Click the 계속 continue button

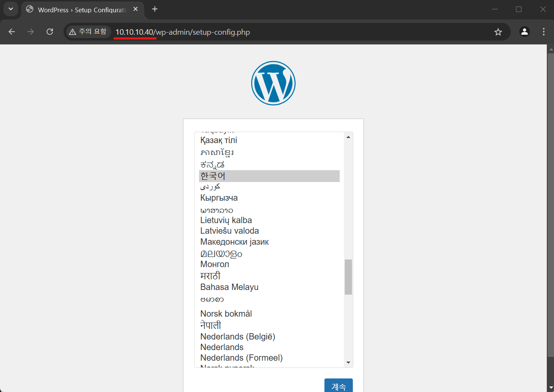(x=338, y=386)
